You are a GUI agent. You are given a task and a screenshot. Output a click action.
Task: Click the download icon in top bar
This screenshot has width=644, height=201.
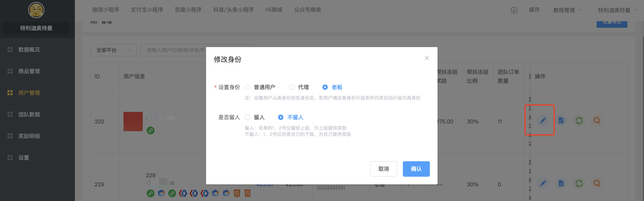[x=514, y=10]
